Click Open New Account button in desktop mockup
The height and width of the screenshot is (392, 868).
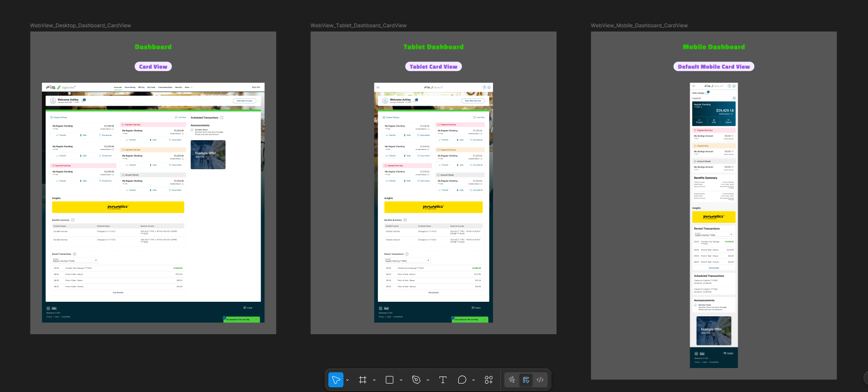click(245, 101)
